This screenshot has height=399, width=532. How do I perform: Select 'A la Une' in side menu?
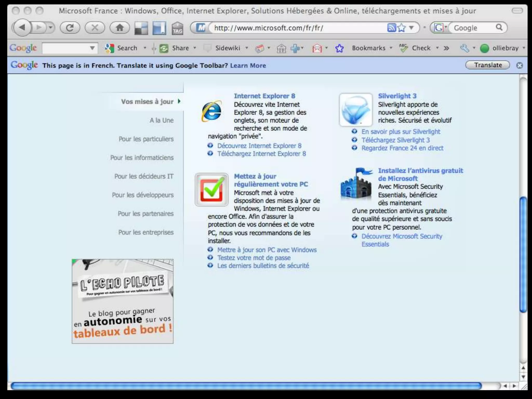(161, 120)
